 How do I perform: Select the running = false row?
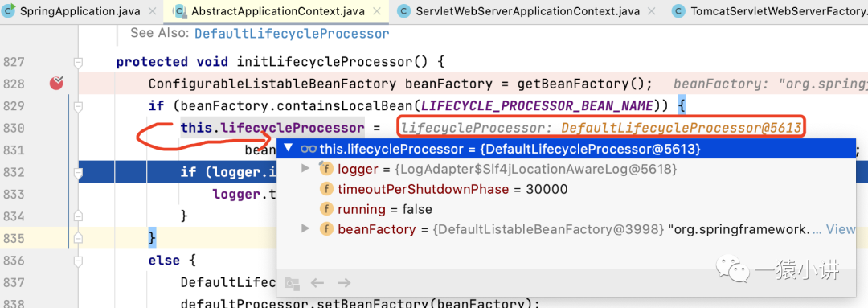(566, 209)
